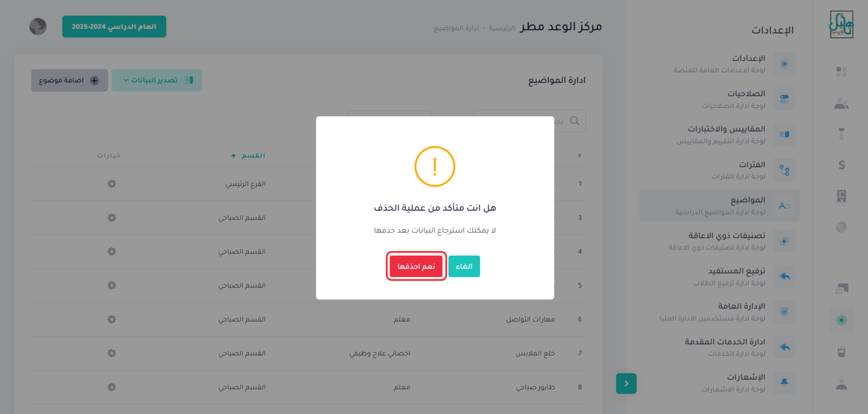Open the dollar sign finance icon
Viewport: 868px width, 414px height.
[x=841, y=165]
